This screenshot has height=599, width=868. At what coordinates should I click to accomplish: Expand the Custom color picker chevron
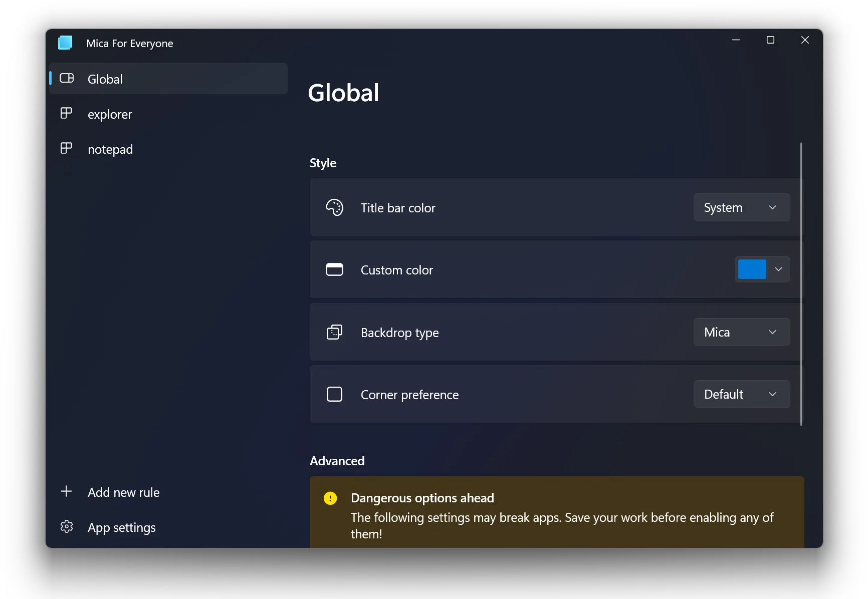pos(778,269)
